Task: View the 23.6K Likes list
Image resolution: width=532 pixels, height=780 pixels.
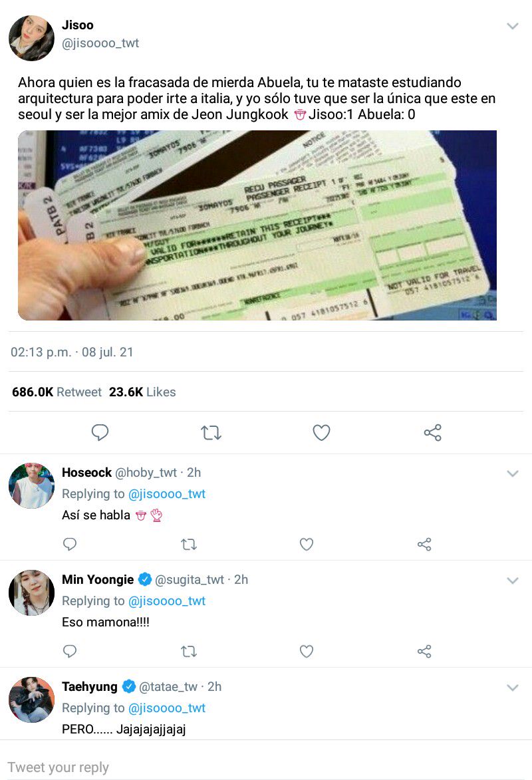Action: (x=142, y=392)
